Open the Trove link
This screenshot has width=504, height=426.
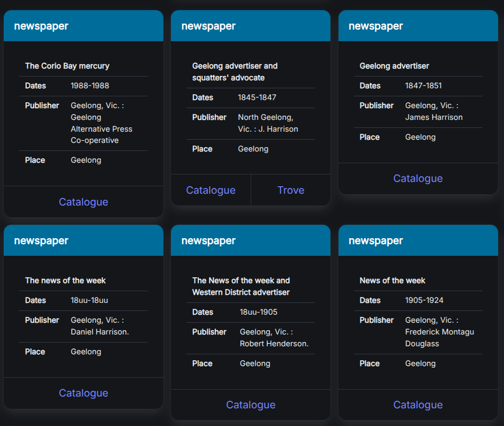point(291,190)
